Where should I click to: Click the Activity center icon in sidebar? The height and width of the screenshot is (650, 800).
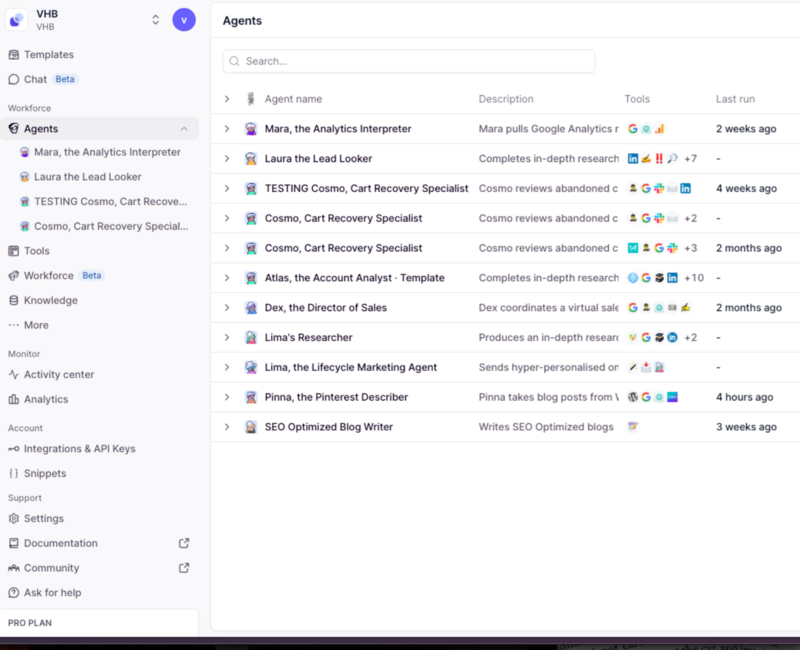(x=14, y=375)
